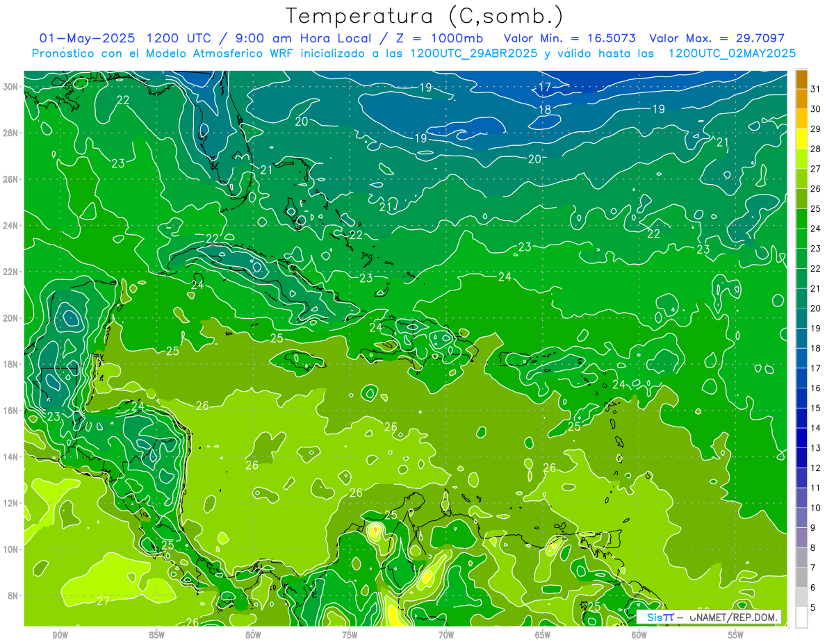
Task: Click legend scale value 25
Action: click(816, 208)
